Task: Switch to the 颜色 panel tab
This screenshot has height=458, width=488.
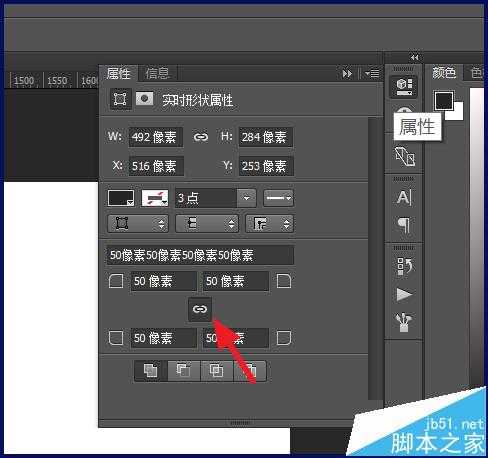Action: [x=444, y=72]
